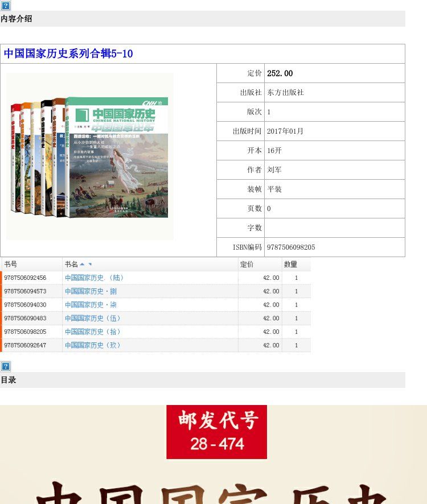Open book link 中国国家历史.（陆）
The width and height of the screenshot is (427, 504).
pyautogui.click(x=95, y=278)
